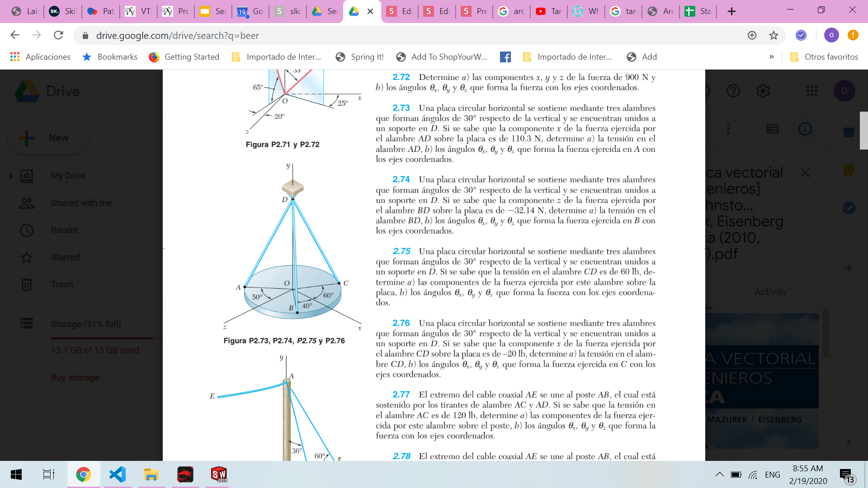Click the storage usage progress bar
The image size is (868, 488).
[x=102, y=338]
